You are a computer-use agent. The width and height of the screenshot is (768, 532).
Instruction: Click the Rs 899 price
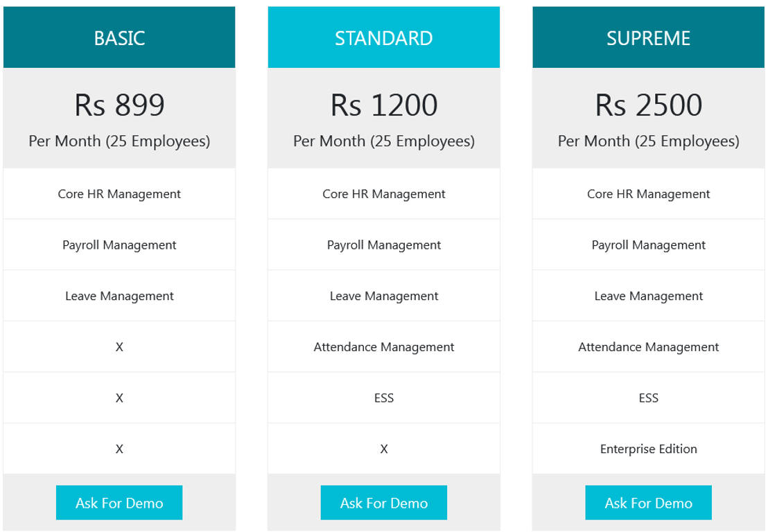coord(119,105)
